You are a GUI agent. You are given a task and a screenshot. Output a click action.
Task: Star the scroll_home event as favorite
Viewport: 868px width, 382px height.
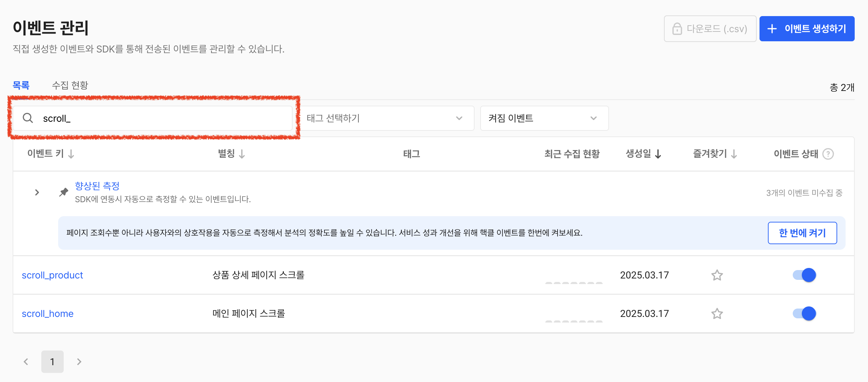pyautogui.click(x=717, y=314)
